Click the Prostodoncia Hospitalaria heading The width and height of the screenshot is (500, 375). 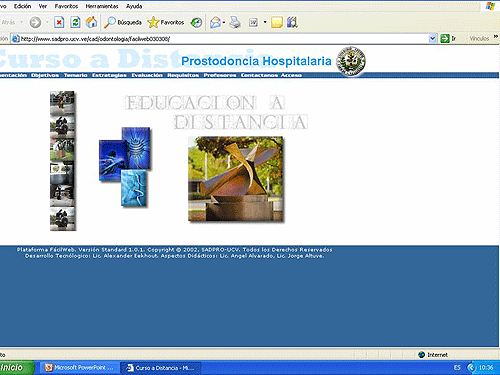[256, 61]
